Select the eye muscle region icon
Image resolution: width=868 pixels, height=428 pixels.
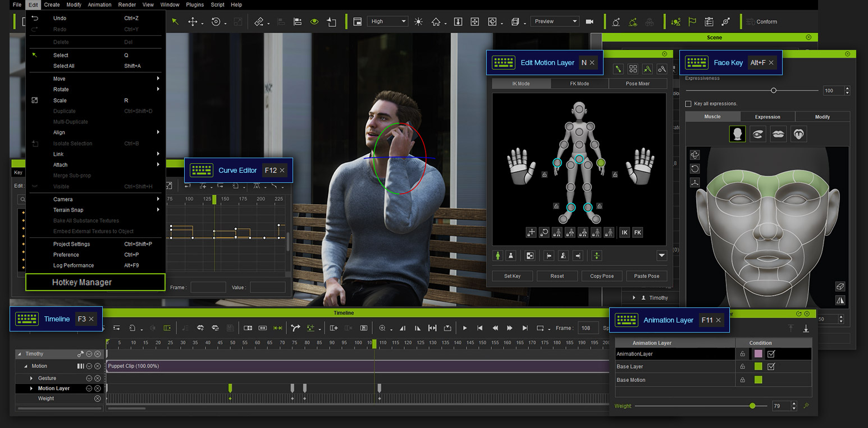[x=758, y=134]
